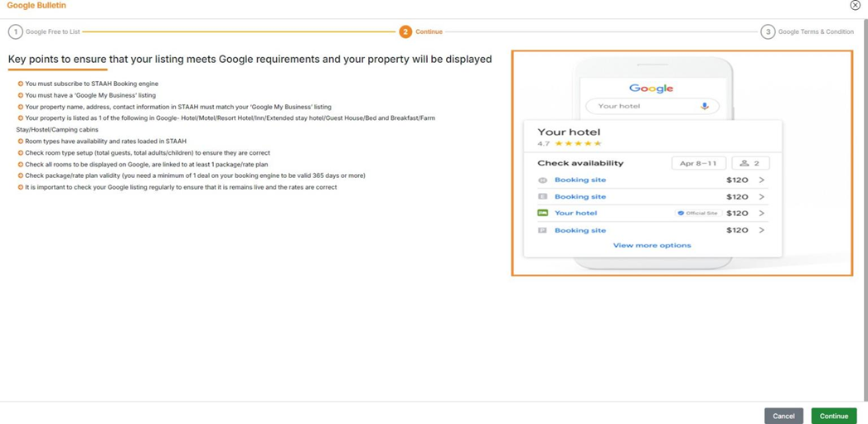Viewport: 868px width, 424px height.
Task: Open the Apr 8–11 date selector
Action: tap(698, 163)
